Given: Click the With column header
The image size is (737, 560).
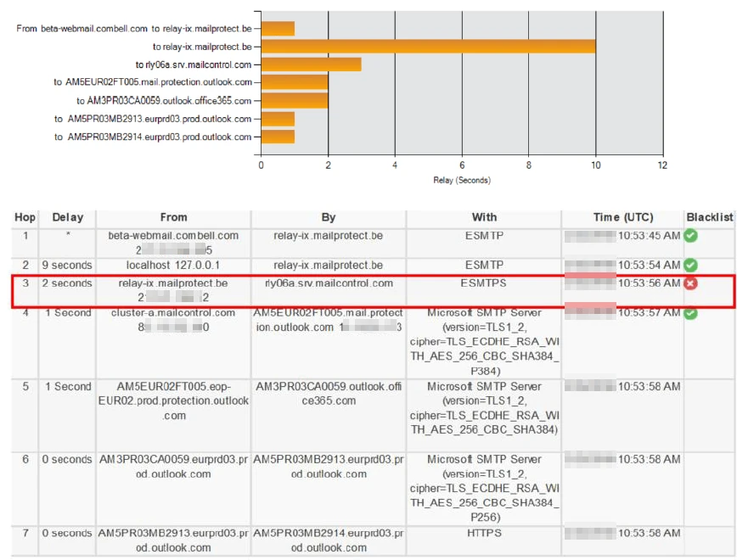Looking at the screenshot, I should (x=484, y=217).
